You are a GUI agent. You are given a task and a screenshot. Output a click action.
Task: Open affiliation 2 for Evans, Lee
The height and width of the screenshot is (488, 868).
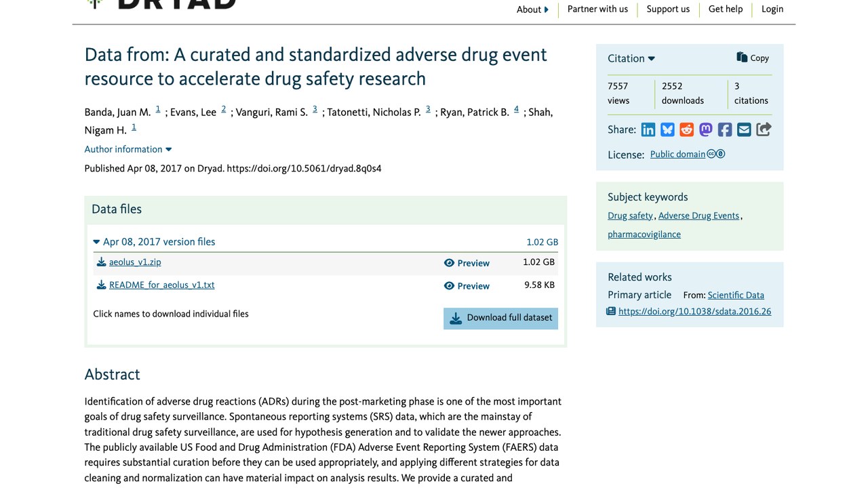(223, 109)
